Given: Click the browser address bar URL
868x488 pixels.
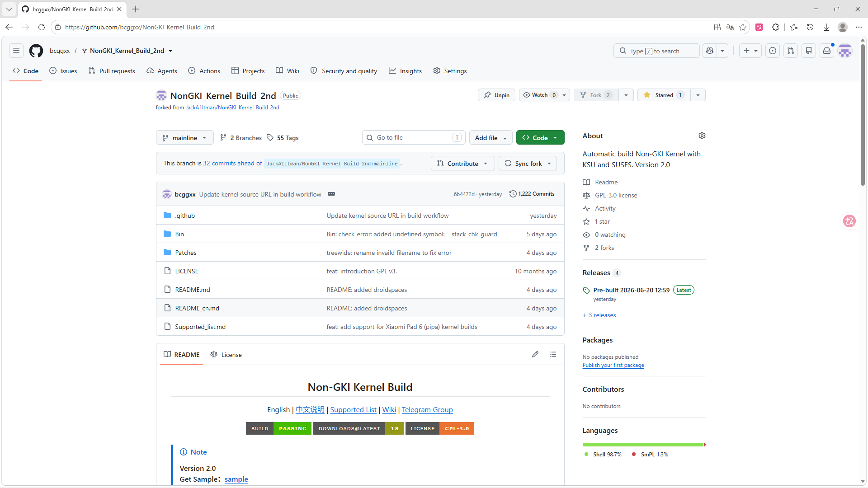Looking at the screenshot, I should [x=139, y=27].
